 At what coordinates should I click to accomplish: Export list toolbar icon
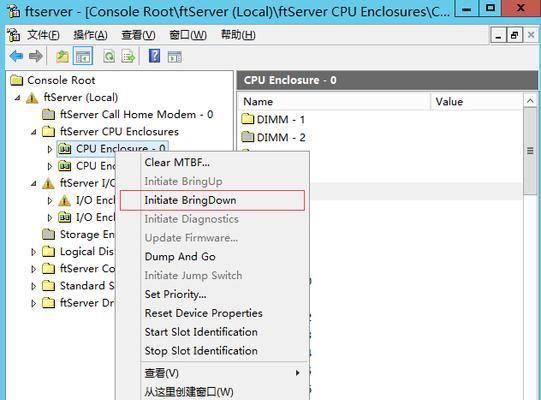[128, 56]
